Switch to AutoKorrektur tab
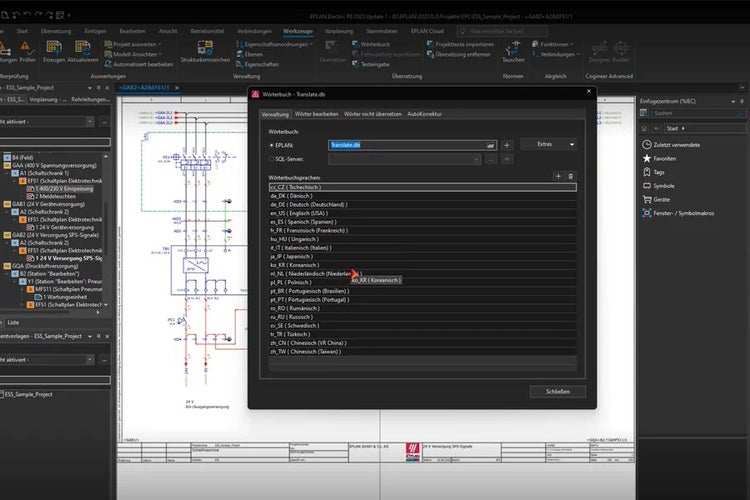 (x=426, y=115)
